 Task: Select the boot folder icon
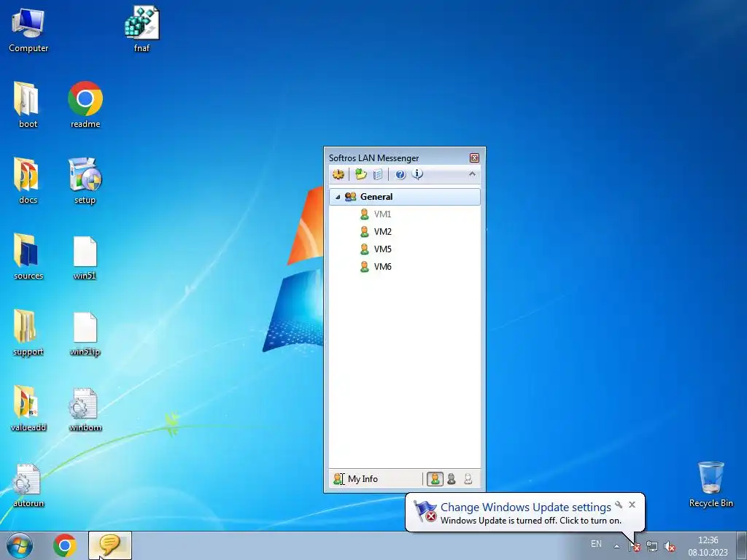click(28, 105)
